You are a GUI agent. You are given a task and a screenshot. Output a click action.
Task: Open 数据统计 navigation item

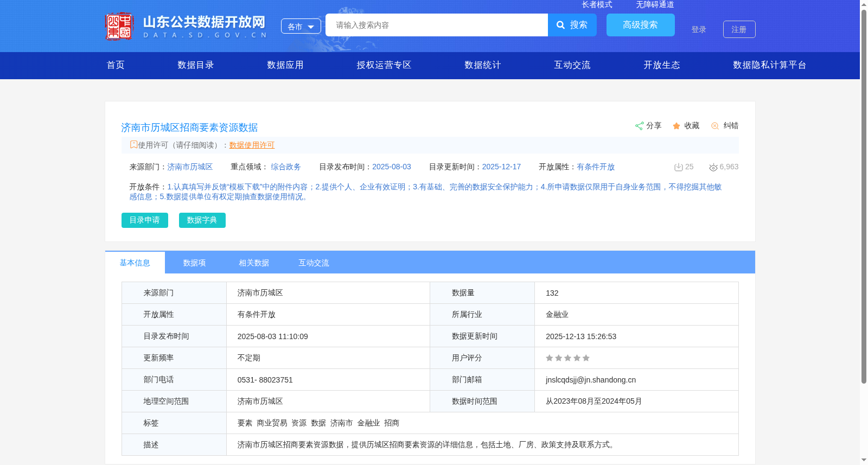(x=483, y=65)
